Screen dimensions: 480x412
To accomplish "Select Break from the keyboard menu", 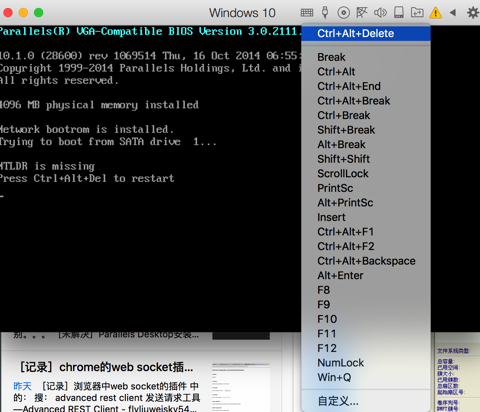I will tap(366, 57).
